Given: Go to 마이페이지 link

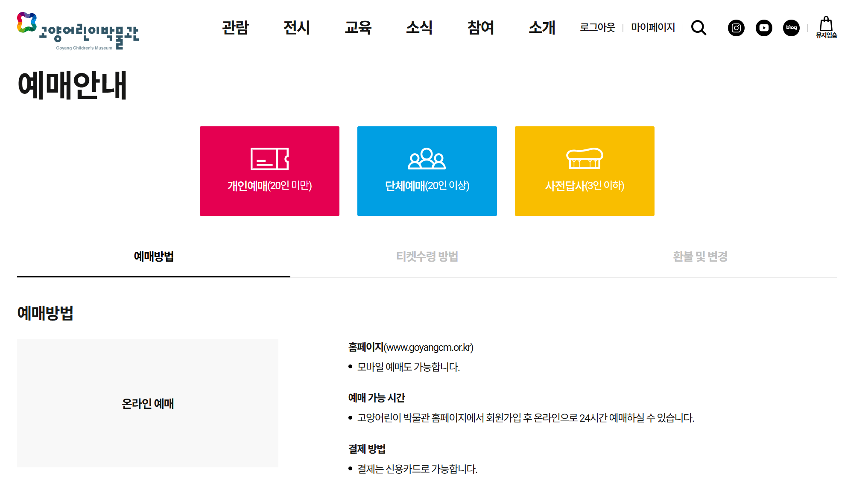Looking at the screenshot, I should click(653, 28).
